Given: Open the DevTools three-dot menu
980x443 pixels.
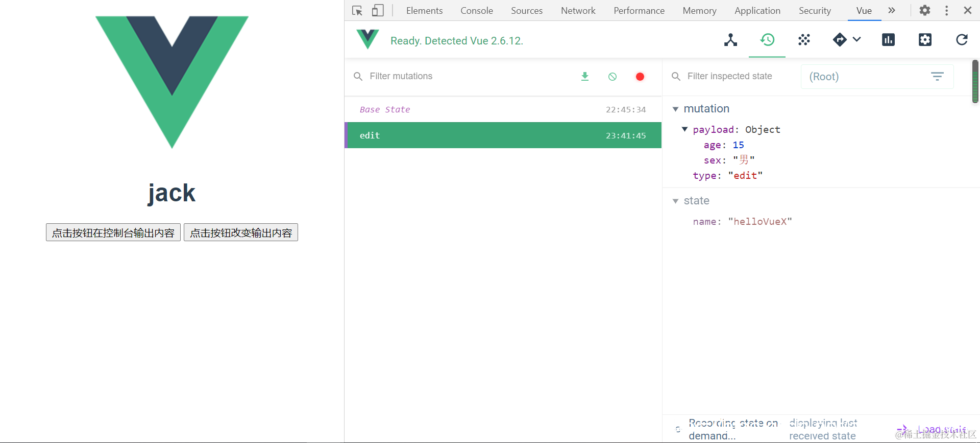Looking at the screenshot, I should (946, 10).
